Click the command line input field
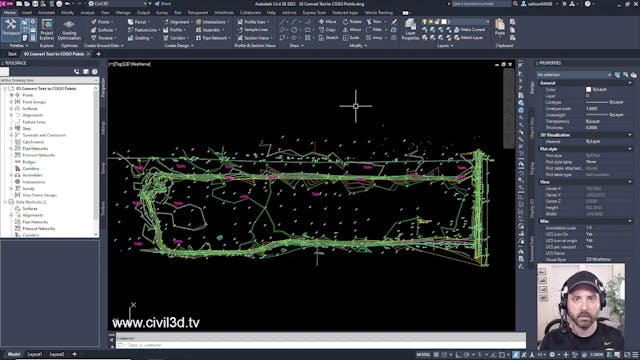This screenshot has height=360, width=640. tap(321, 345)
